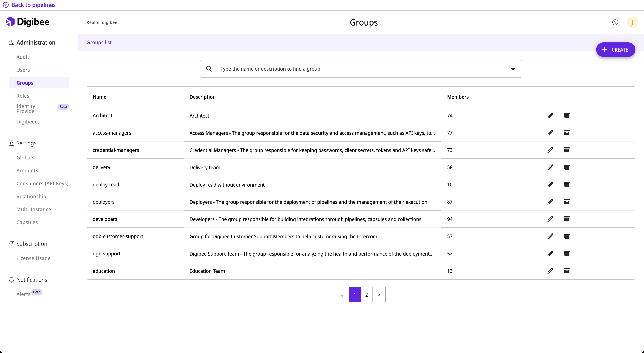Delete the access-managers group

567,133
